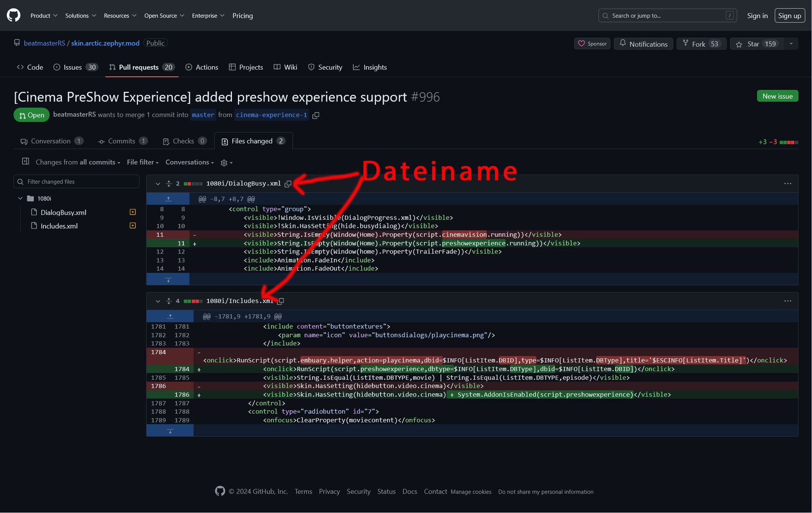Viewport: 812px width, 513px height.
Task: Expand down in DialogBusy.xml diff
Action: point(168,280)
